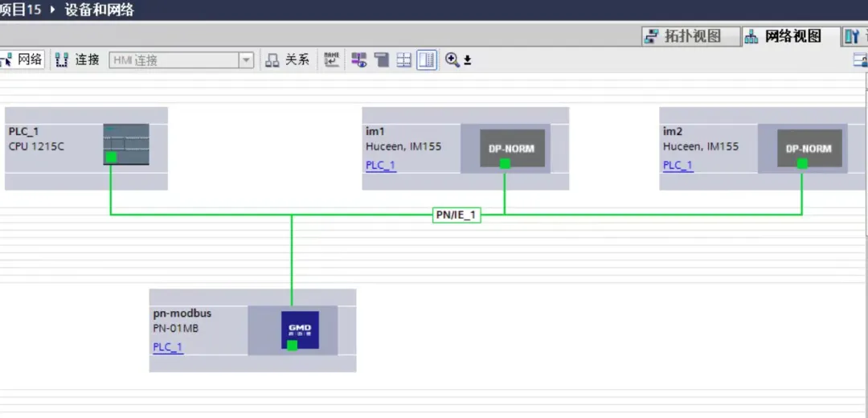Switch to the 网络视图 network view tab
Viewport: 868px width, 418px height.
tap(783, 36)
